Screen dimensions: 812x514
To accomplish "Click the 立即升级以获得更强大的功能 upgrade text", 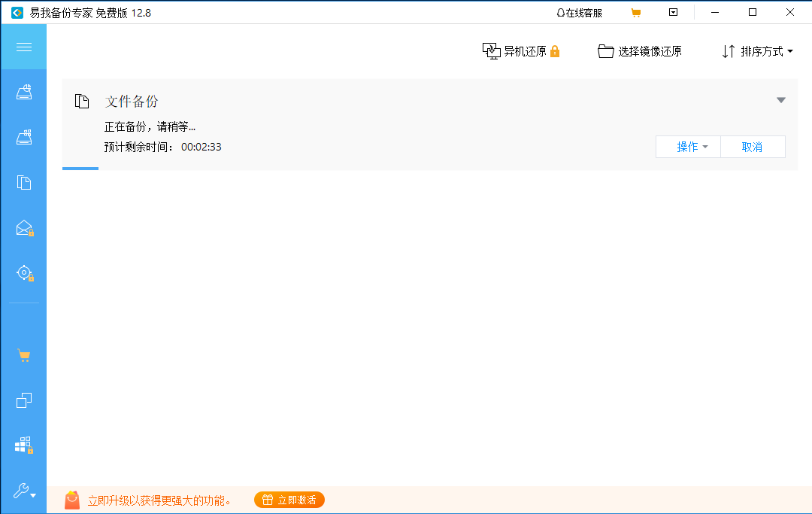I will [159, 500].
